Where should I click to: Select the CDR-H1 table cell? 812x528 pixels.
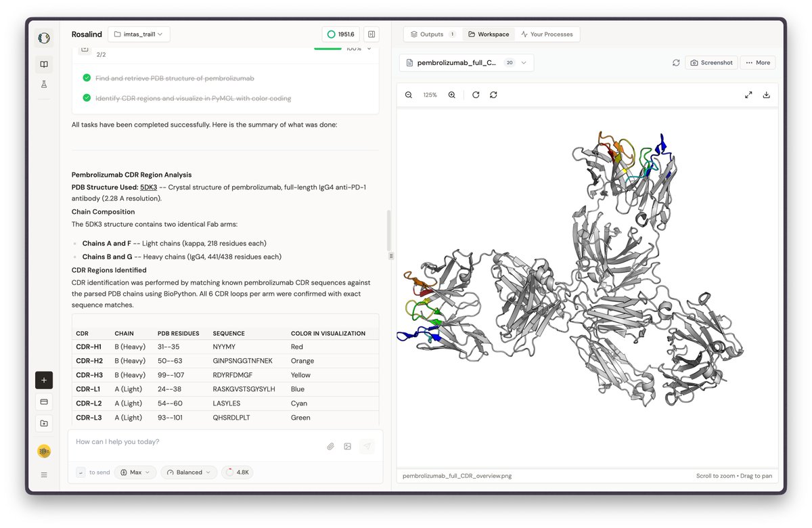click(x=89, y=347)
